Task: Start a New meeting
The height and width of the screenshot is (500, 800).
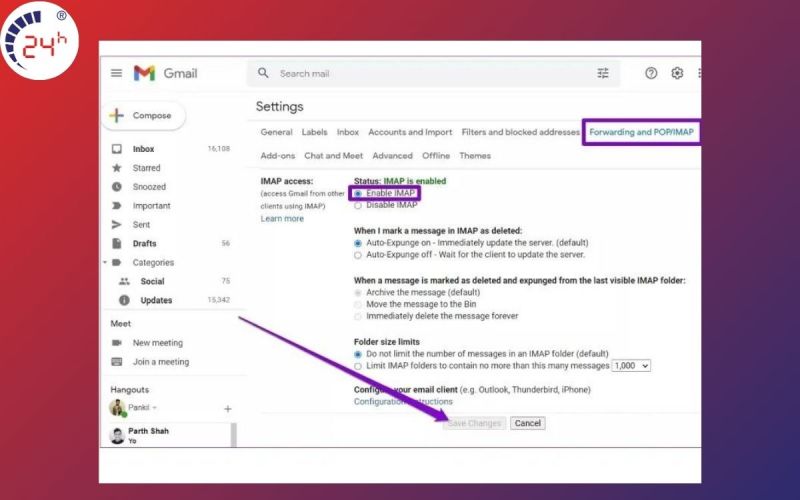Action: 158,343
